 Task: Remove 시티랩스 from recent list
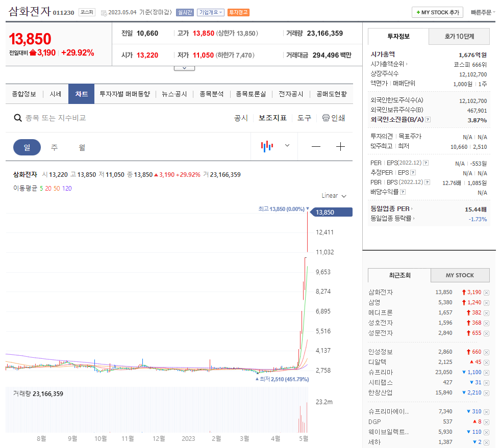point(486,383)
